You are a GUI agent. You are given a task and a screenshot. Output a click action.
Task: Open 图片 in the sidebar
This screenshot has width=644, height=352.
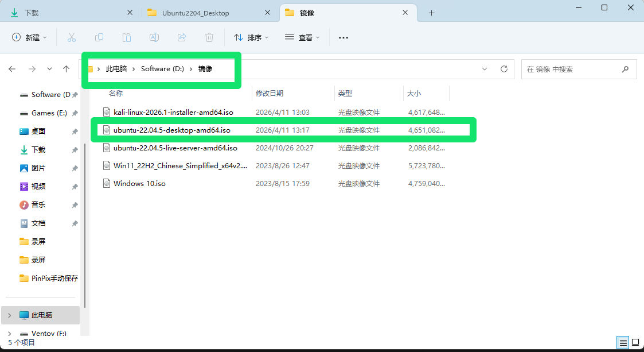38,168
